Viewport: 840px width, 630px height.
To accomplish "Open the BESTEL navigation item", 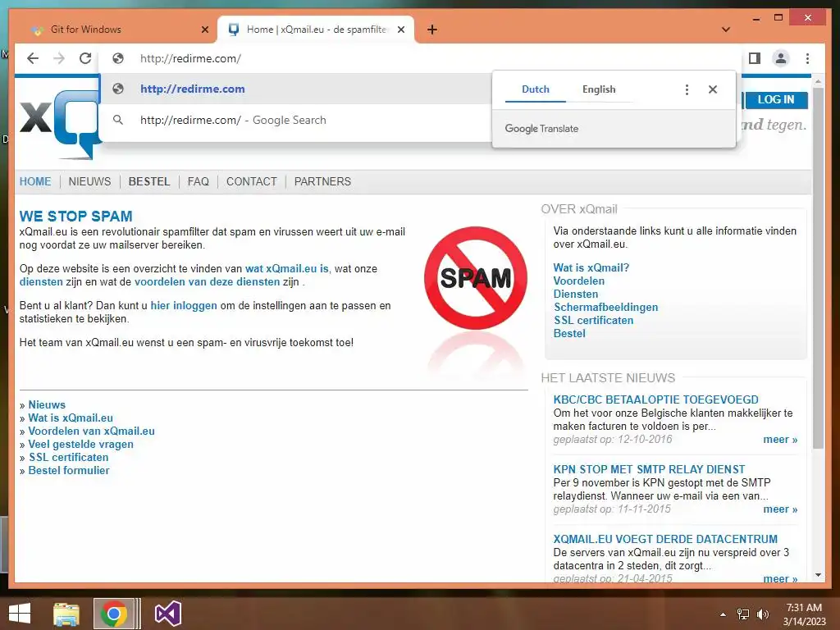I will [x=149, y=181].
